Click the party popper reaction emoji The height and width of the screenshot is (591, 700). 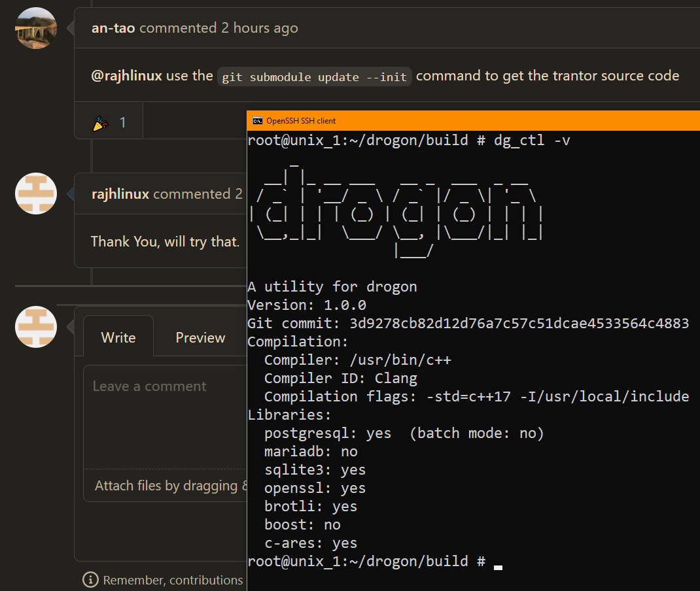(x=99, y=122)
